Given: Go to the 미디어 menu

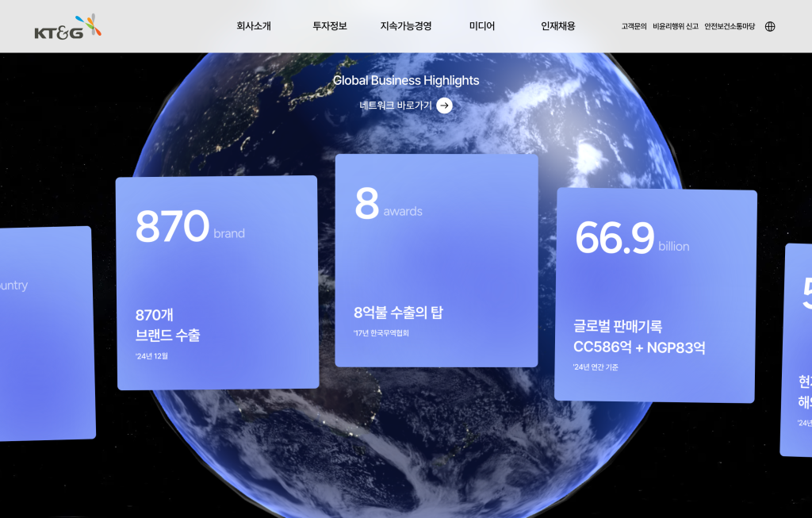Looking at the screenshot, I should click(482, 26).
